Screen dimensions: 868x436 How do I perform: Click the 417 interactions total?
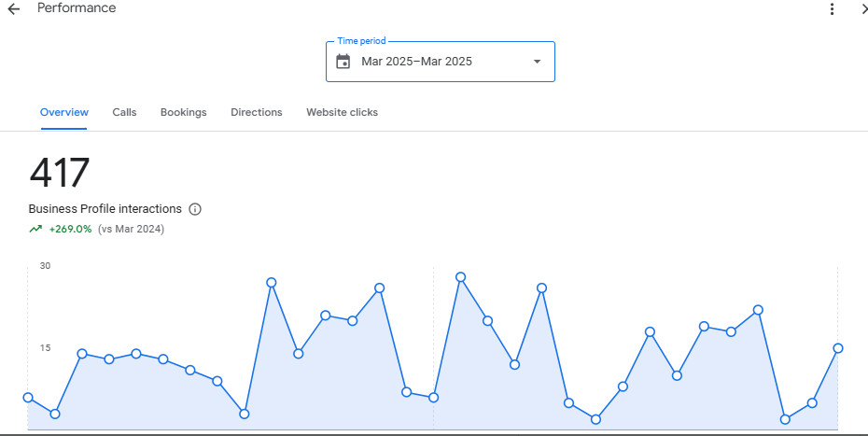point(59,173)
